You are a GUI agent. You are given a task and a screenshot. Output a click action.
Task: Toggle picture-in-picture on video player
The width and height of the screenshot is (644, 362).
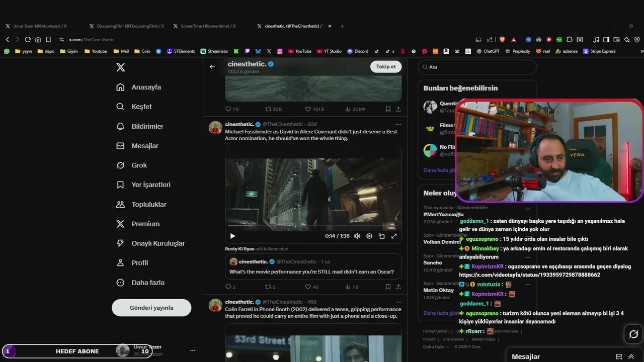[382, 236]
